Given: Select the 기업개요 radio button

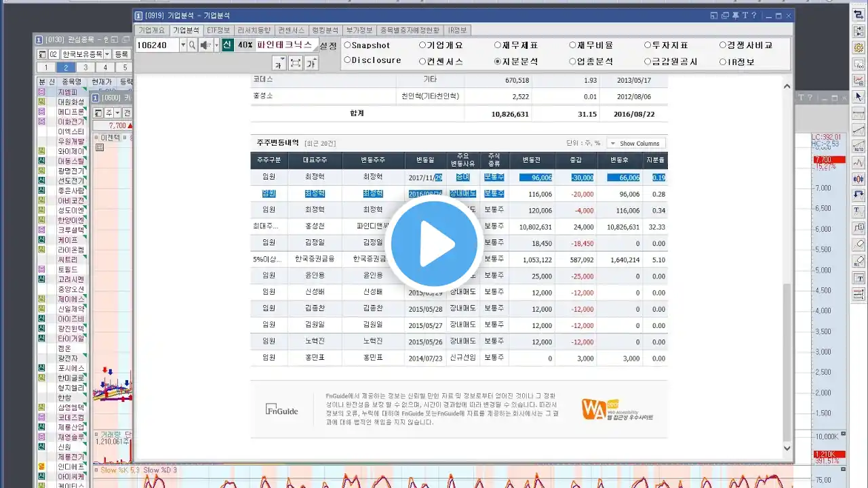Looking at the screenshot, I should click(x=422, y=45).
